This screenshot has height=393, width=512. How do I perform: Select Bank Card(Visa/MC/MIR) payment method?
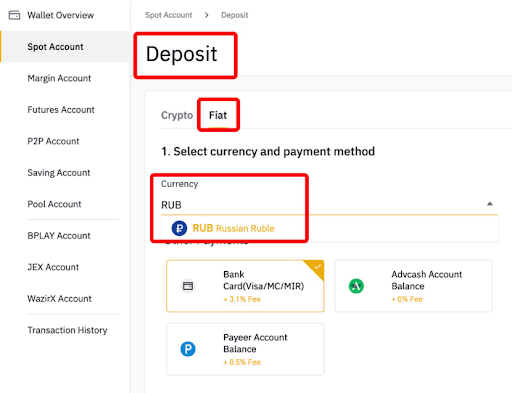[x=245, y=286]
